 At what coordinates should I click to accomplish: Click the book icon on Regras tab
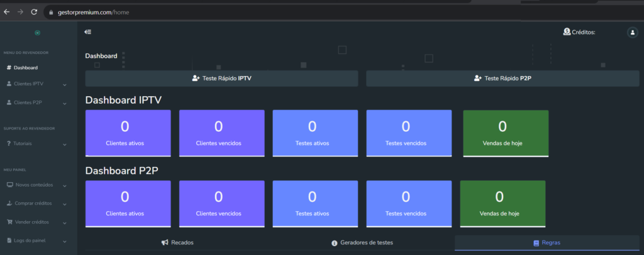(536, 243)
